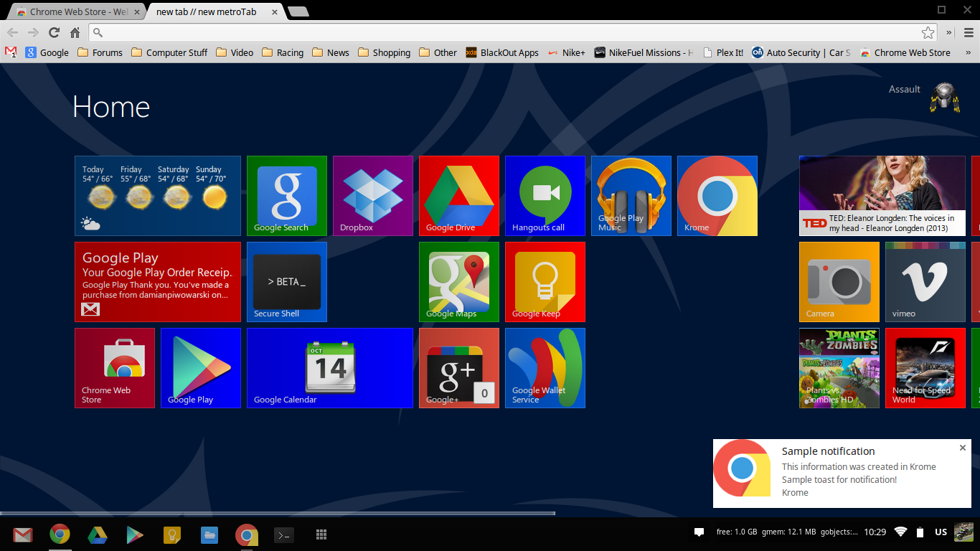Open the weather forecast tile

[158, 196]
